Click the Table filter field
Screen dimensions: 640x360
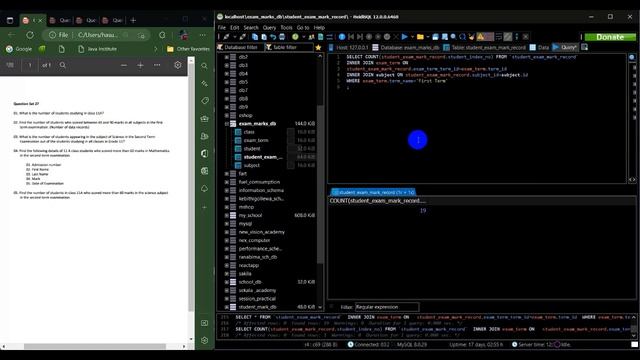pos(289,47)
